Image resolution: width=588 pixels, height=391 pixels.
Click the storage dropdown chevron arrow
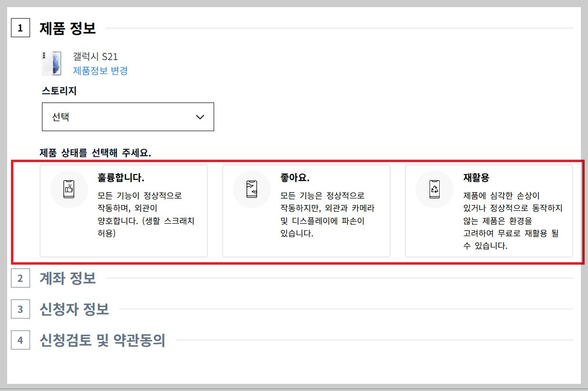(x=201, y=117)
